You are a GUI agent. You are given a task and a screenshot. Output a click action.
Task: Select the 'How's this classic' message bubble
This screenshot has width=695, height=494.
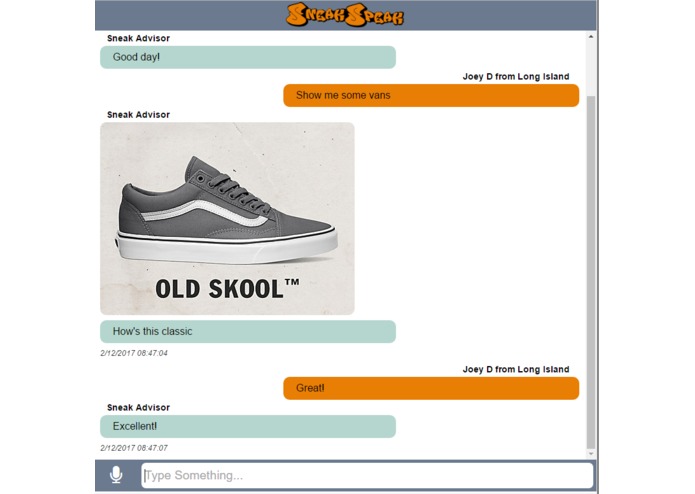248,331
